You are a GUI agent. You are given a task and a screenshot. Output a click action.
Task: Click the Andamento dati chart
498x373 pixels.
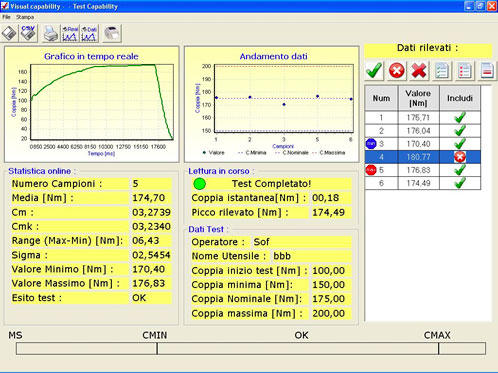coord(272,104)
